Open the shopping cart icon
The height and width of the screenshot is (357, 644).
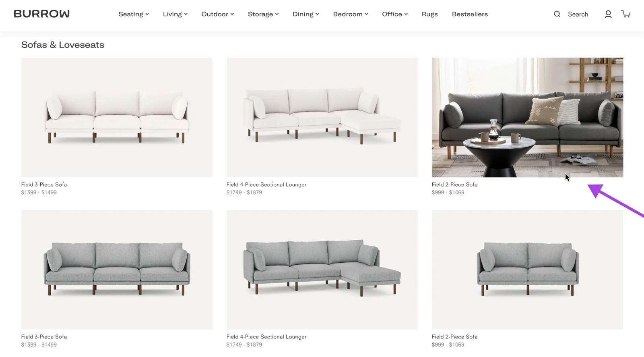pos(626,14)
